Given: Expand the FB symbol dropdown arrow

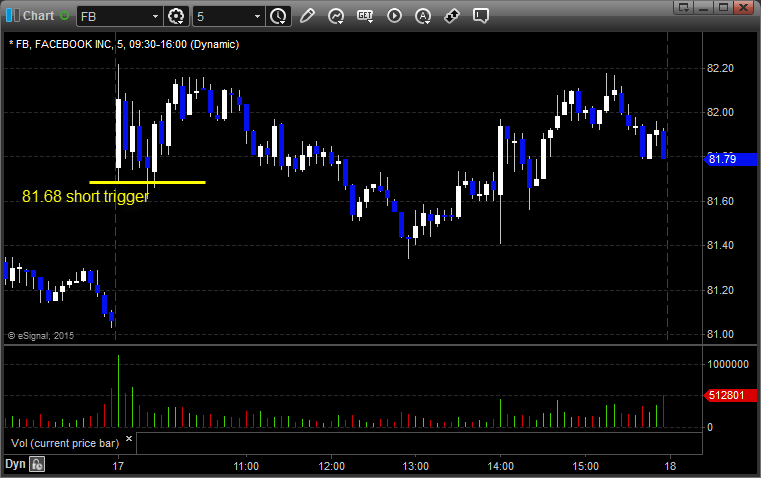Looking at the screenshot, I should coord(155,16).
